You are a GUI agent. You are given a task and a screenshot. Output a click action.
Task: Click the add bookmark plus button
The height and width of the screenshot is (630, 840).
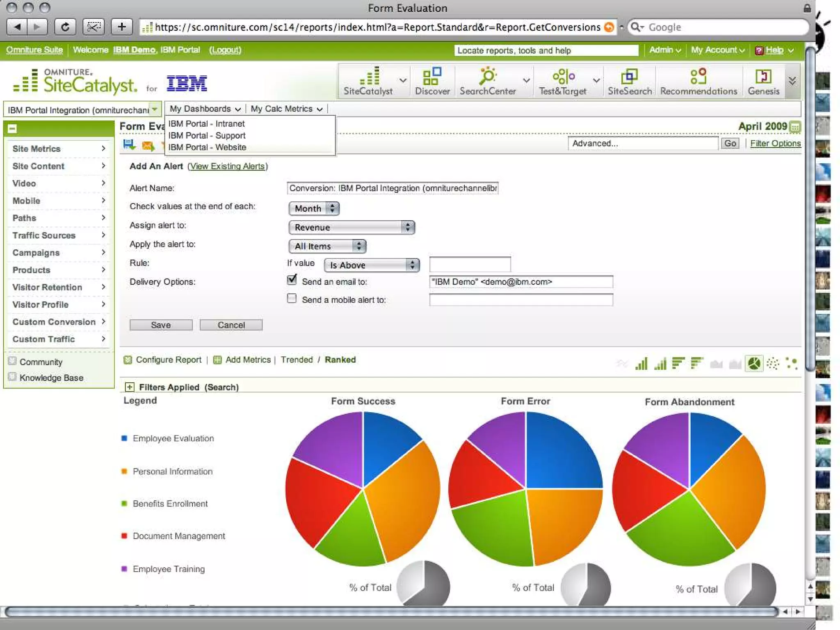[122, 27]
